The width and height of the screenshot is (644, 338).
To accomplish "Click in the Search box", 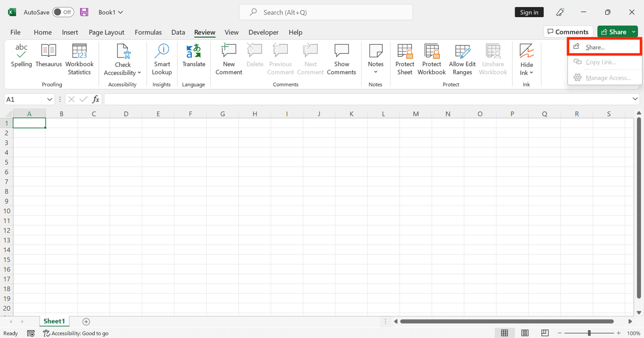I will (x=326, y=12).
